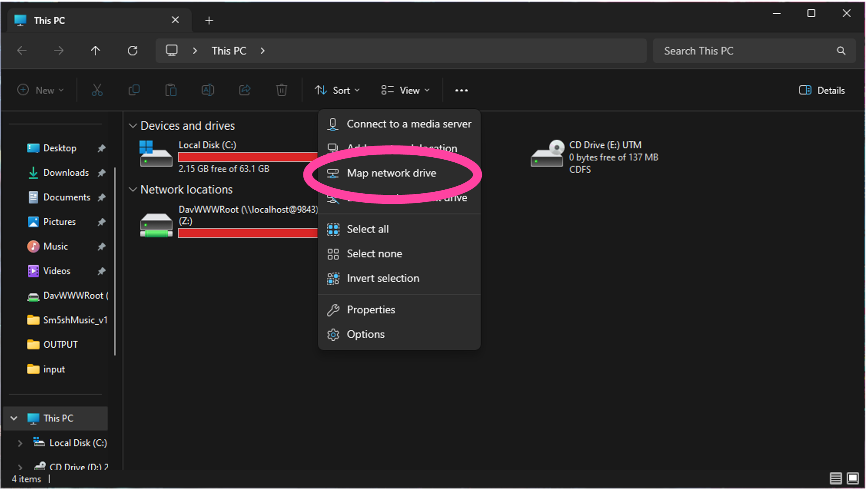Viewport: 868px width, 491px height.
Task: Click the Refresh button in navigation bar
Action: [x=133, y=51]
